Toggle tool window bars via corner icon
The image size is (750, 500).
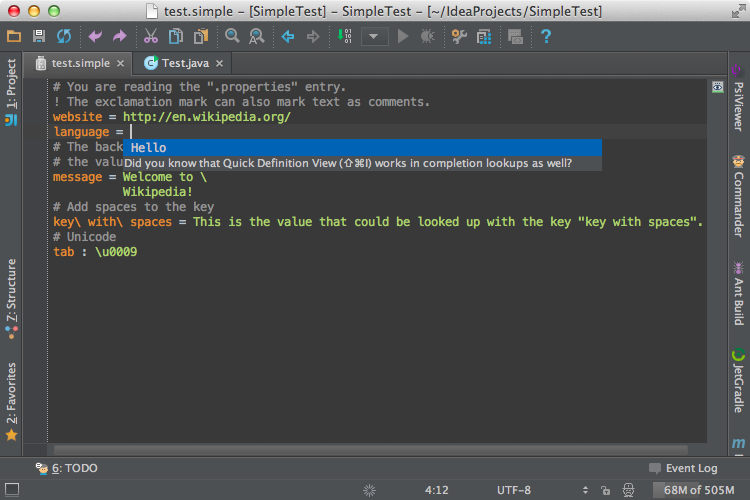tap(11, 489)
